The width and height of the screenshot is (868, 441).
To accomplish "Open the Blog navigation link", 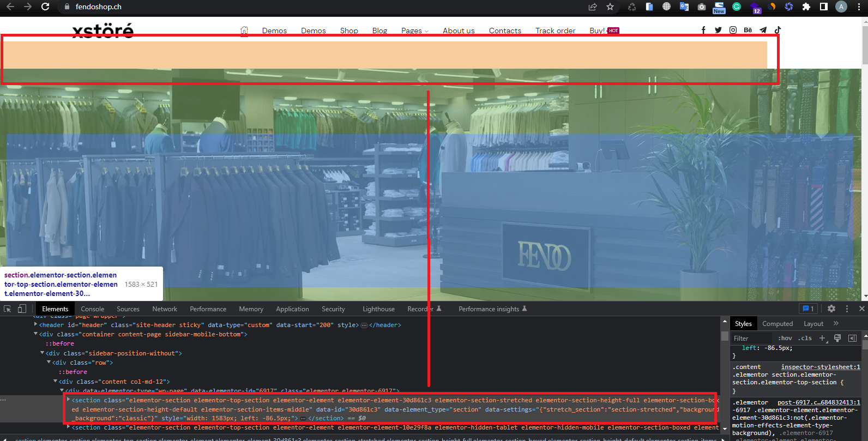I will pos(379,31).
